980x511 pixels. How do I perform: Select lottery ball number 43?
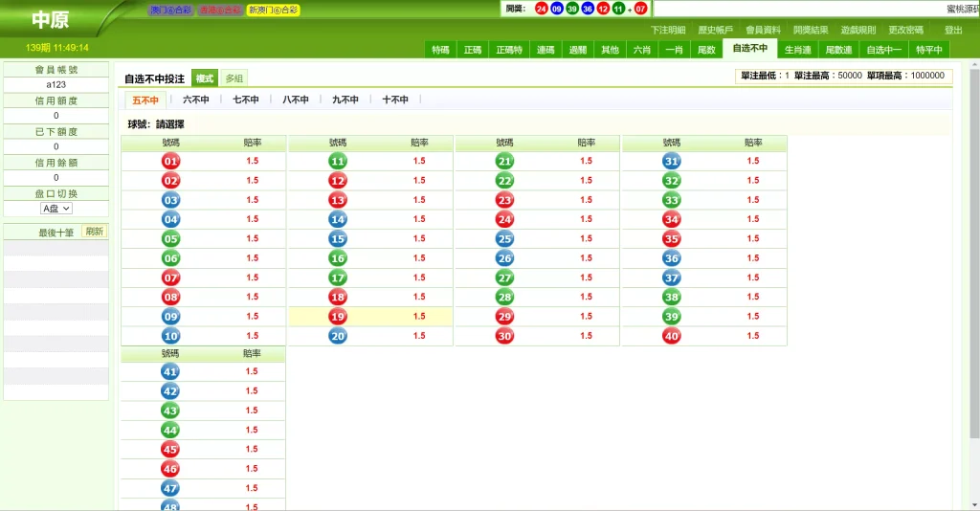[170, 411]
